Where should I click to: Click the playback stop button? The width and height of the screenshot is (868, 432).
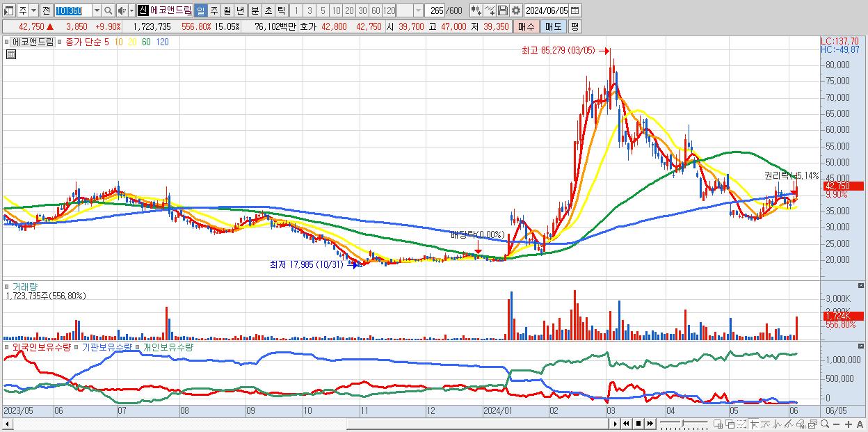click(x=638, y=424)
